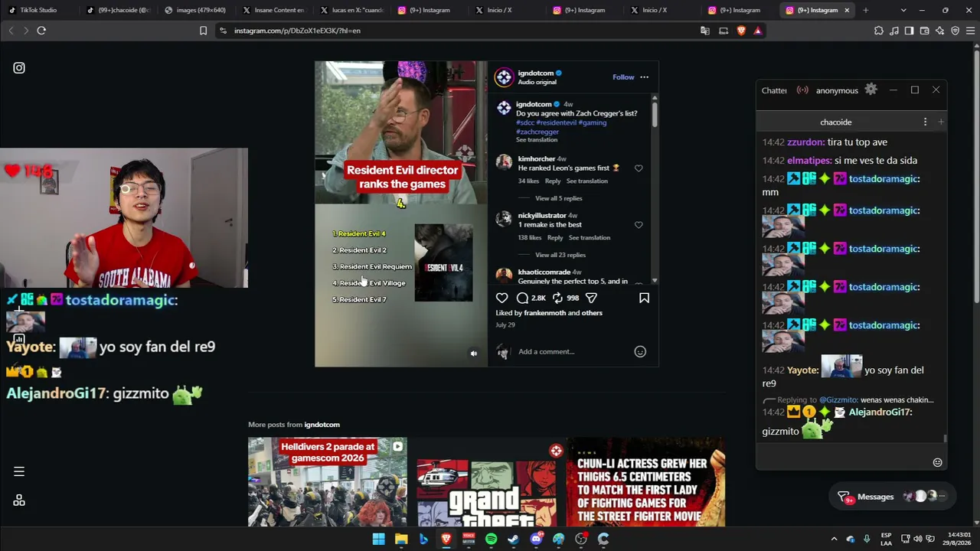Switch to the (99+)chacoide tab
Image resolution: width=980 pixels, height=551 pixels.
119,10
